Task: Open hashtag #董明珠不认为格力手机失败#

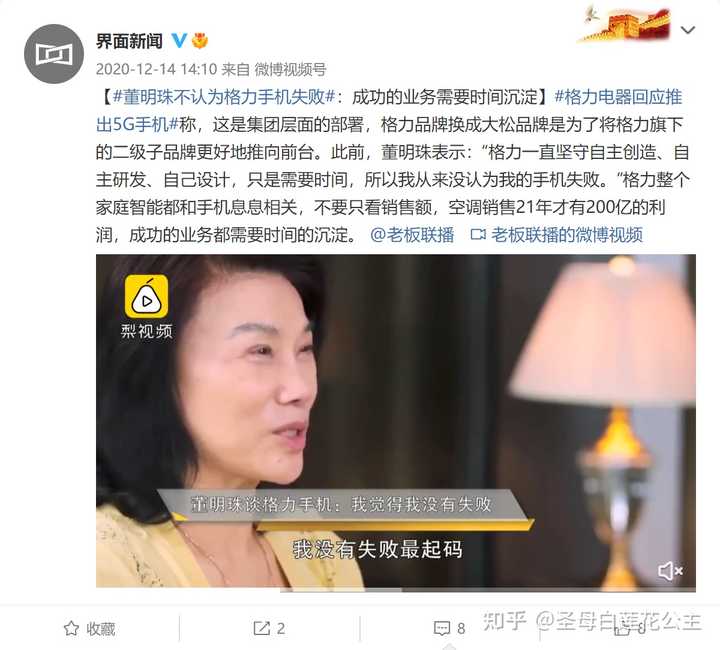Action: [224, 97]
